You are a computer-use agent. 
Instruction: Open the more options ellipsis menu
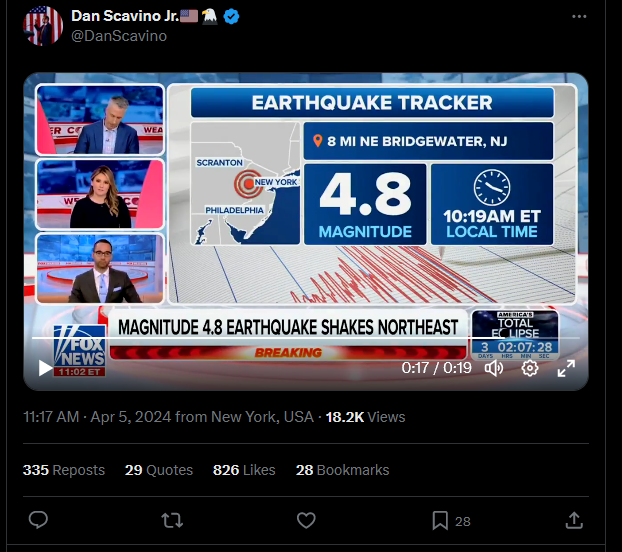tap(579, 16)
